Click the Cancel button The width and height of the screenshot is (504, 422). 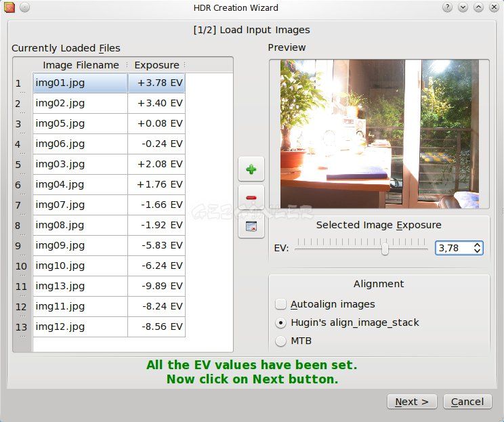(467, 402)
